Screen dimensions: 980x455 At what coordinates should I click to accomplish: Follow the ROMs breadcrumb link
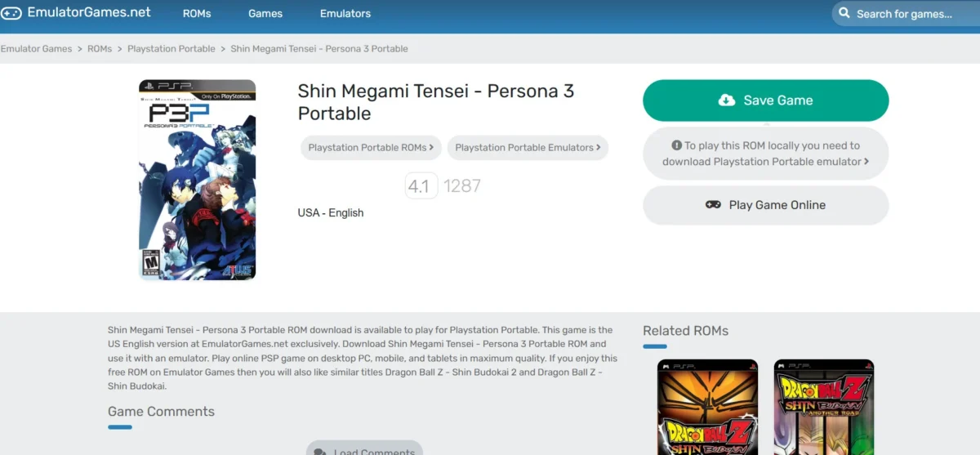click(x=100, y=49)
